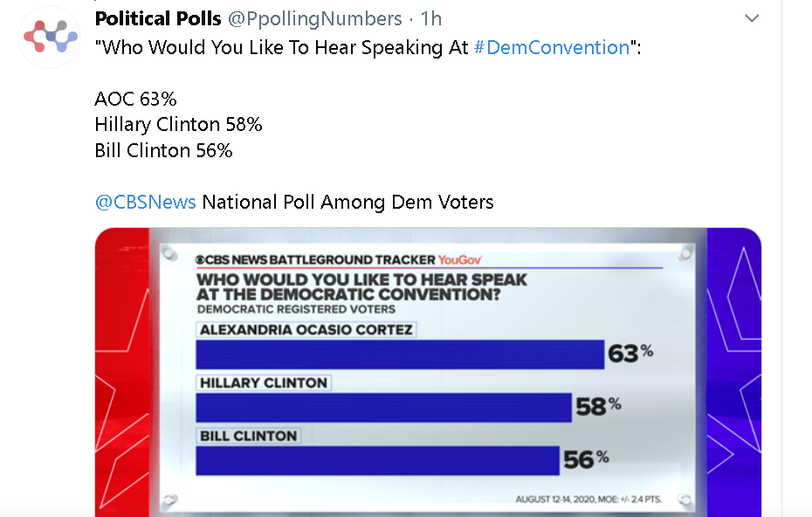Viewport: 812px width, 517px height.
Task: Click the 56% value label in chart
Action: pos(586,459)
